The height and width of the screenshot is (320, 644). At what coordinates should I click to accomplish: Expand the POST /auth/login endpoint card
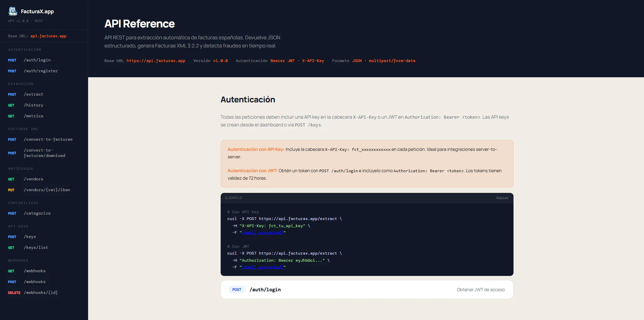click(367, 289)
